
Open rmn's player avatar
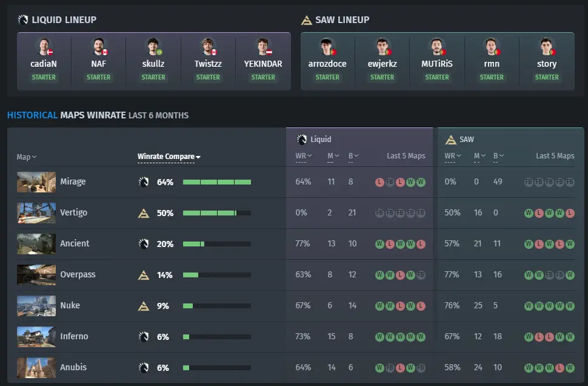pyautogui.click(x=492, y=47)
